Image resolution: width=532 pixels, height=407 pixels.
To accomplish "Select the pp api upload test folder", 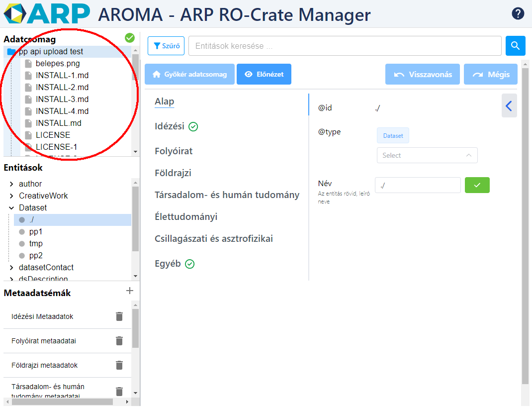I will click(68, 52).
